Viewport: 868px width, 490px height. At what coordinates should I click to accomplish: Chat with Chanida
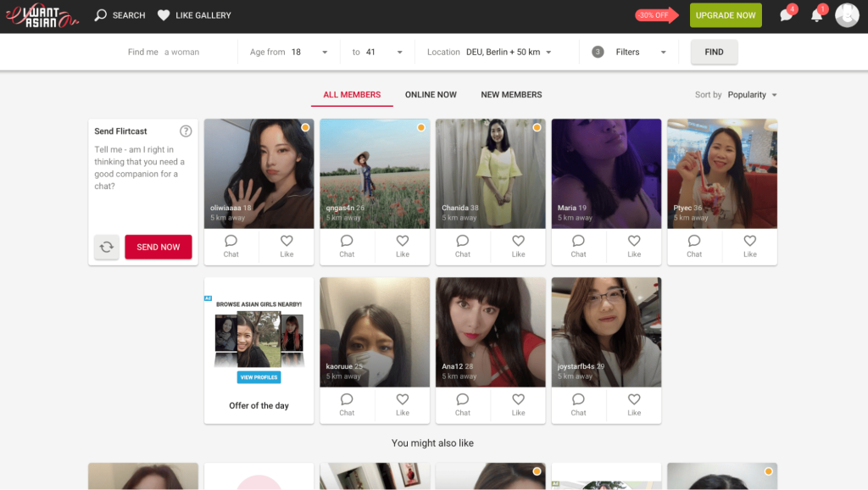tap(462, 247)
